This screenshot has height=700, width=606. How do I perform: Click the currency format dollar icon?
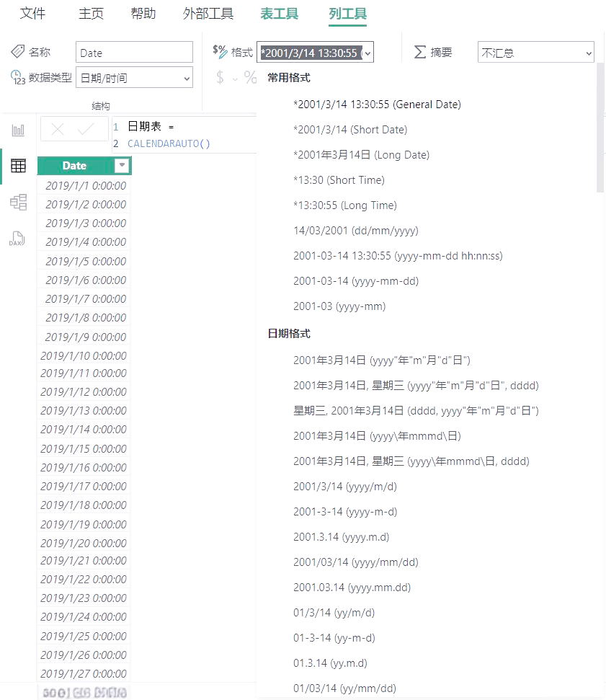point(220,77)
